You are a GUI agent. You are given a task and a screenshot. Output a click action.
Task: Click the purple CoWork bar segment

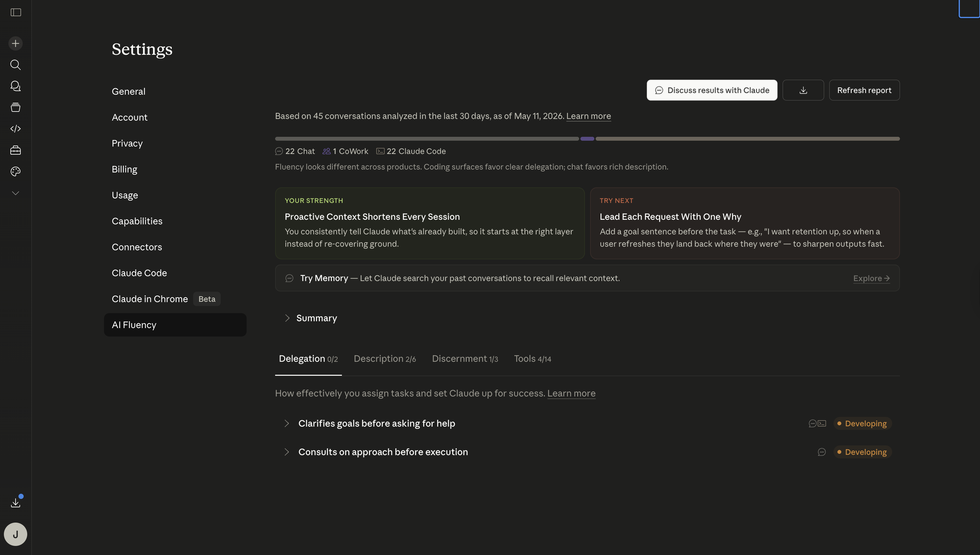(587, 139)
